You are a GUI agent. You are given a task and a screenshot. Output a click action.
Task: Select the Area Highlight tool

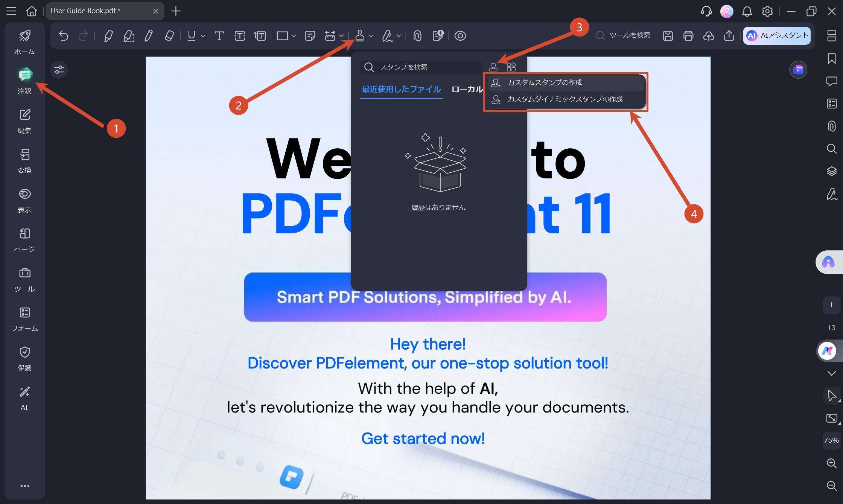(129, 36)
